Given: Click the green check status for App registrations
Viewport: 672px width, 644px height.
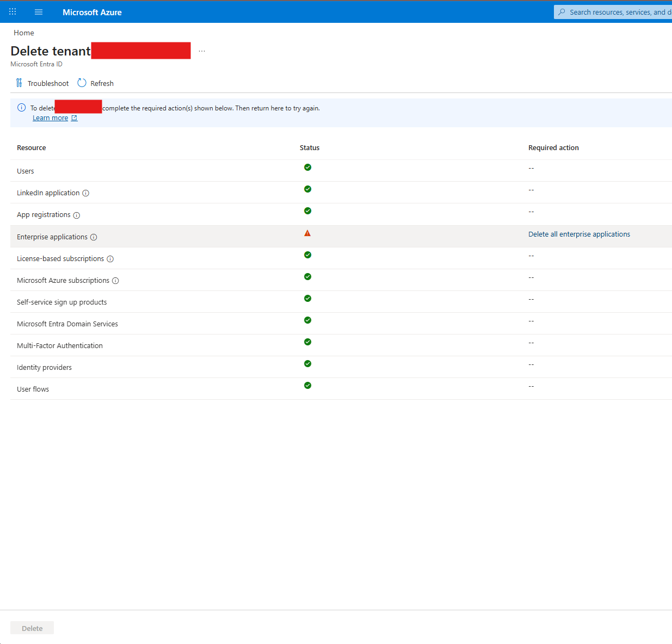Looking at the screenshot, I should [307, 211].
